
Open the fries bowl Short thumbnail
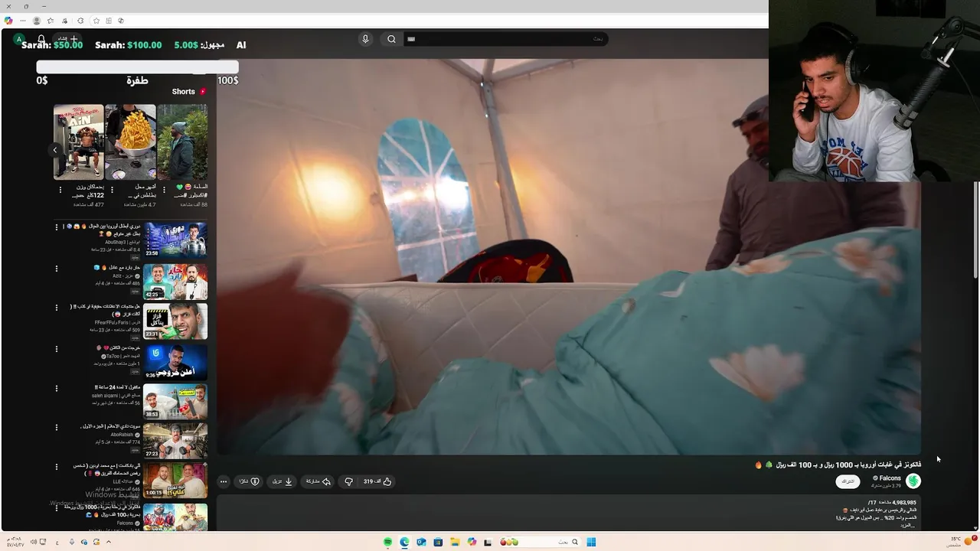[x=131, y=142]
